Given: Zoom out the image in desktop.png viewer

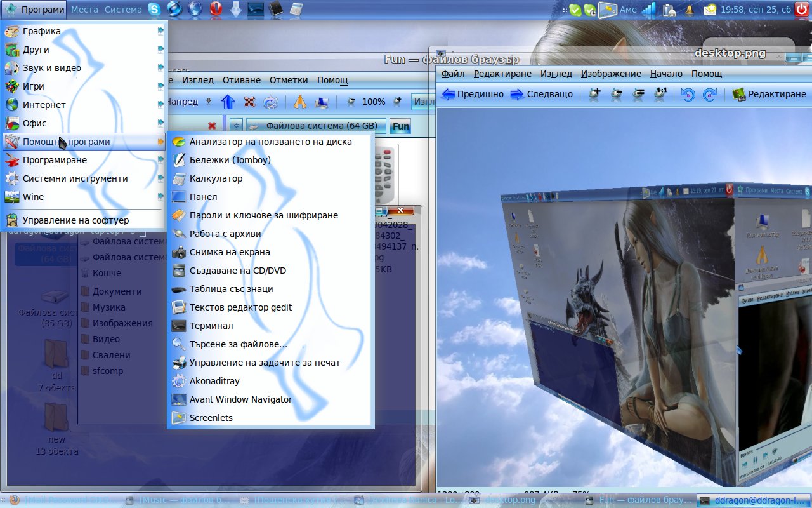Looking at the screenshot, I should click(x=617, y=94).
